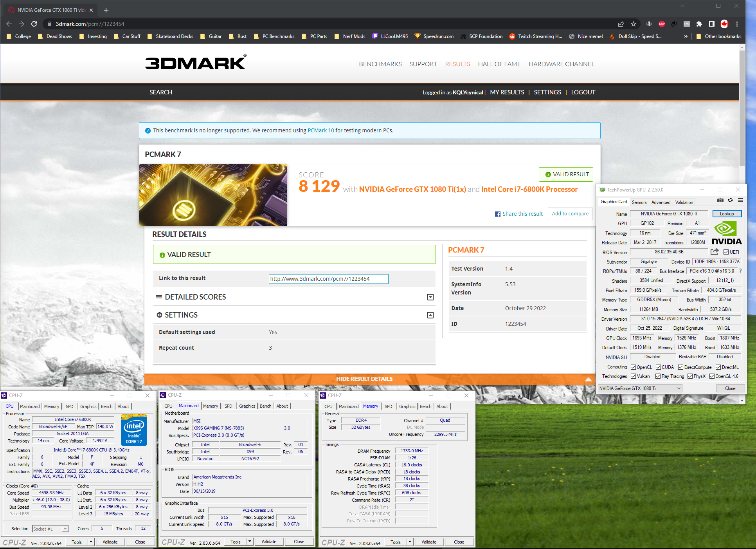Reload the browser page
756x549 pixels.
pos(34,24)
